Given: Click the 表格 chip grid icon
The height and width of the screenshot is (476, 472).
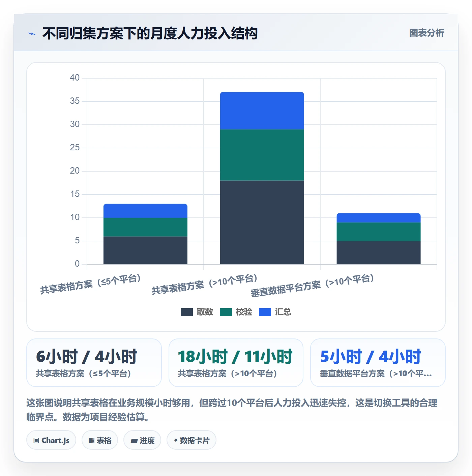Looking at the screenshot, I should point(91,440).
